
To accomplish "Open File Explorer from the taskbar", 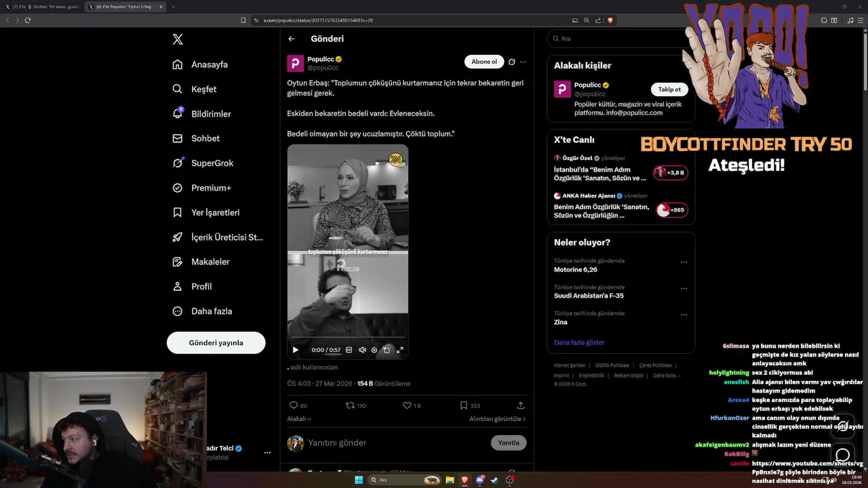I will point(450,480).
